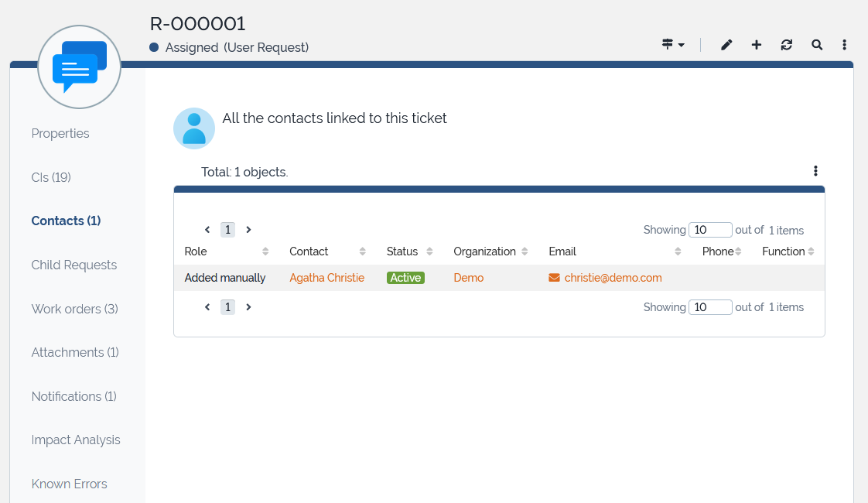Click the envelope icon beside christie@demo.com

coord(554,278)
